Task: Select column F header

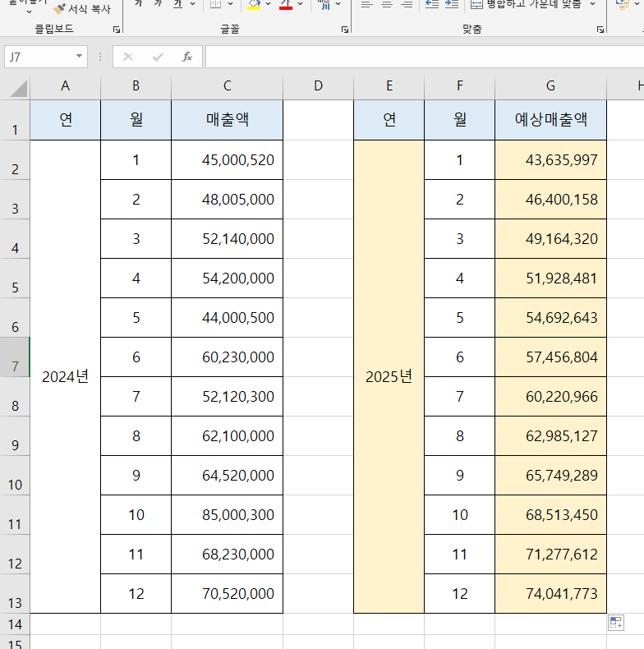Action: click(x=460, y=86)
